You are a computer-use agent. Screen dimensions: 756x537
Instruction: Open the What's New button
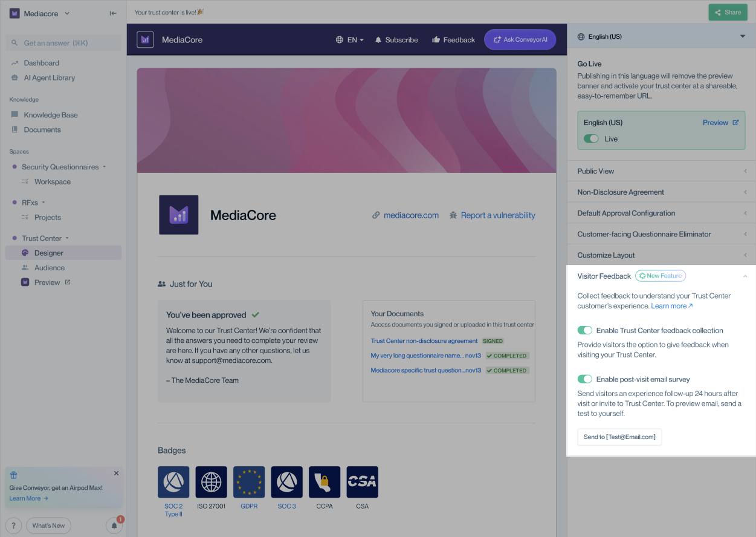(48, 526)
